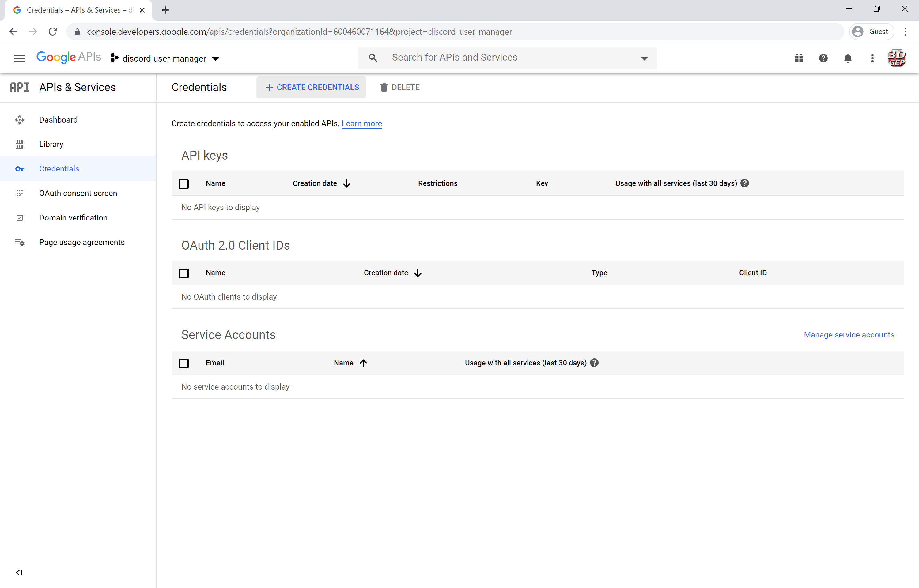
Task: Click the notifications bell icon
Action: 847,58
